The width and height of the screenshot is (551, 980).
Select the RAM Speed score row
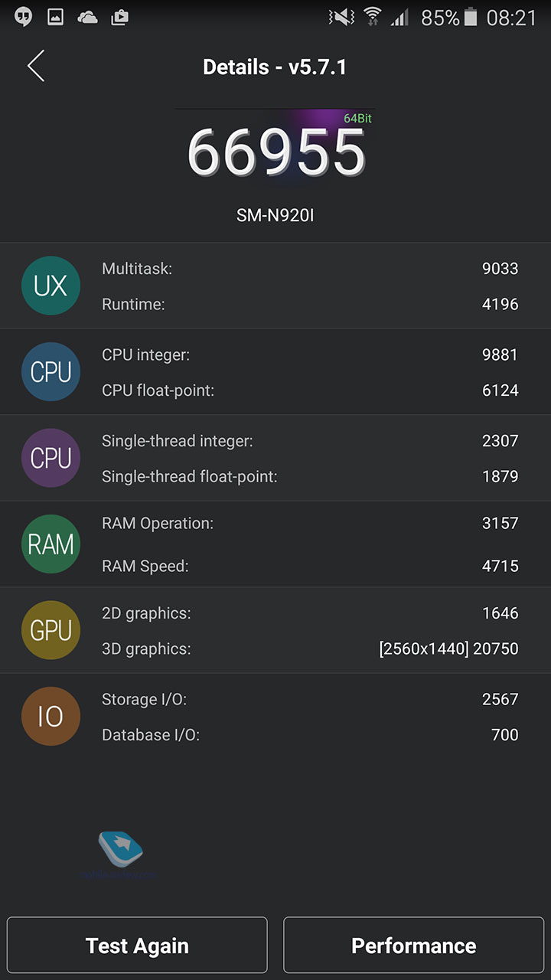click(310, 566)
